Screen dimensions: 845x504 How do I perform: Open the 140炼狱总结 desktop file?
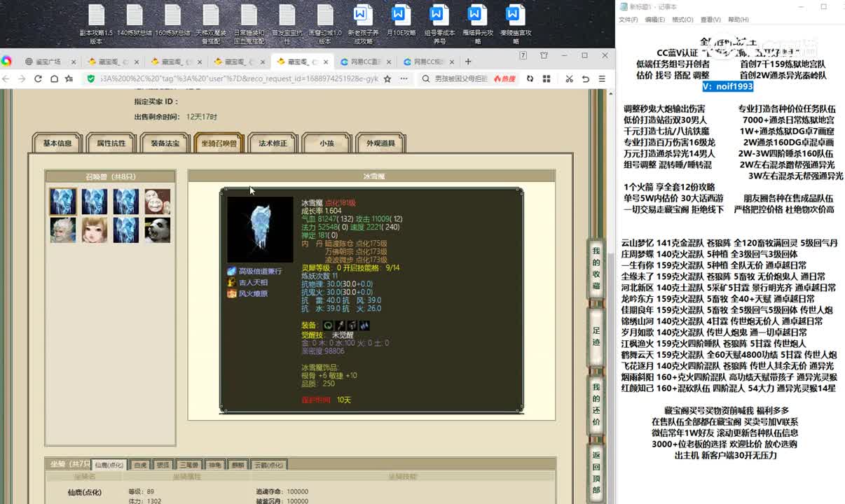point(135,20)
